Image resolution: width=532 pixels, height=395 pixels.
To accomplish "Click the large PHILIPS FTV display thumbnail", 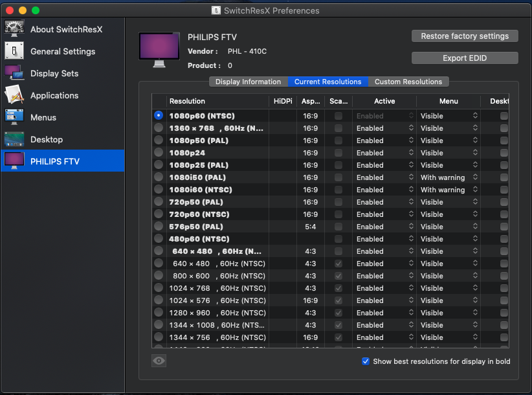I will coord(159,51).
